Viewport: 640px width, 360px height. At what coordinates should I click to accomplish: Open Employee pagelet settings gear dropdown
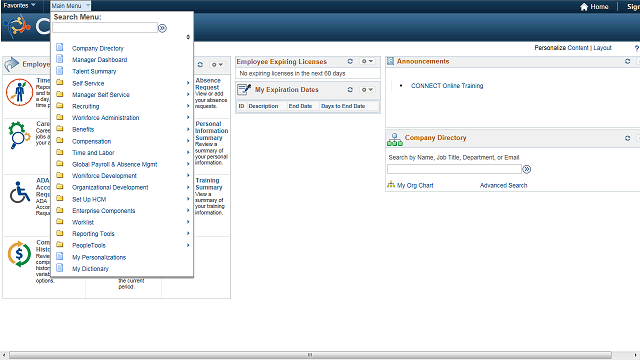[x=217, y=64]
